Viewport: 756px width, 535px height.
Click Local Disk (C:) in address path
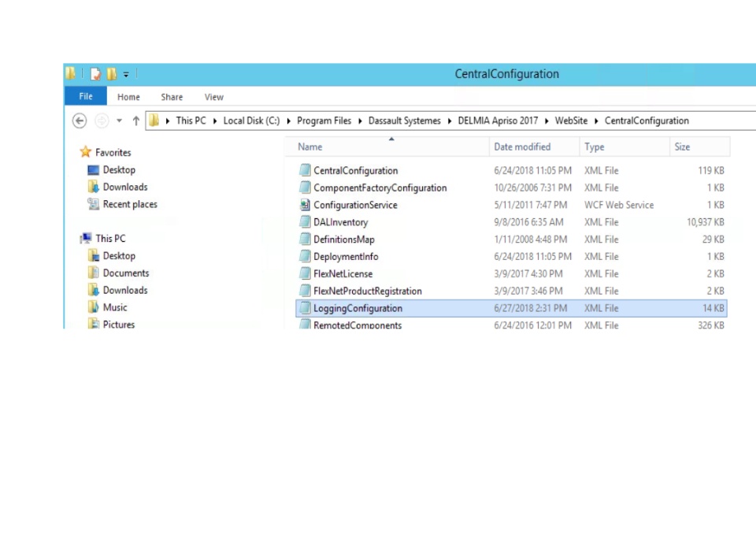[251, 121]
